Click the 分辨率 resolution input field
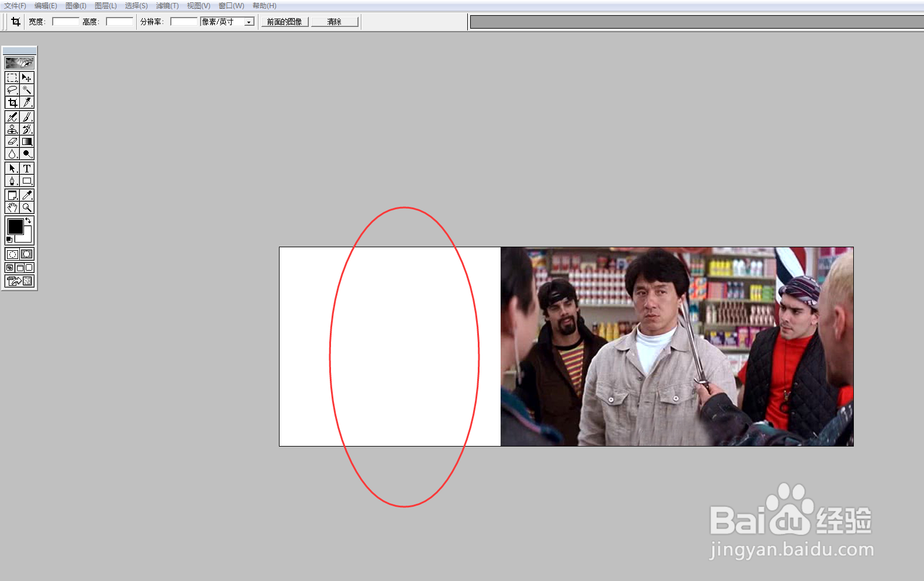 [x=184, y=22]
